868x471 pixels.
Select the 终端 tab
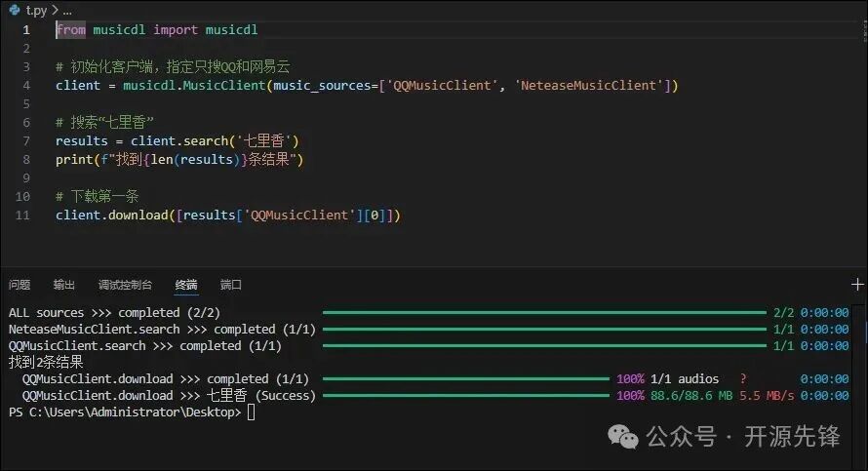(x=186, y=285)
